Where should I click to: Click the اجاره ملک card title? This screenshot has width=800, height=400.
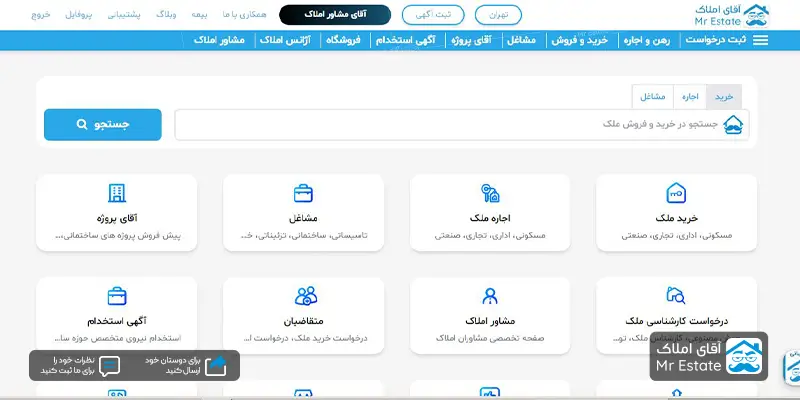[490, 218]
